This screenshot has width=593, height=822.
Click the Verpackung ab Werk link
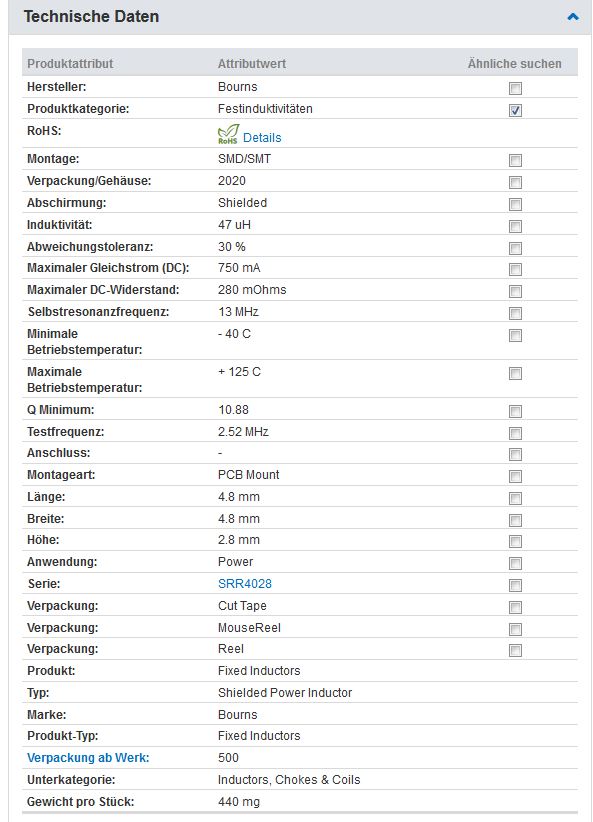[88, 758]
